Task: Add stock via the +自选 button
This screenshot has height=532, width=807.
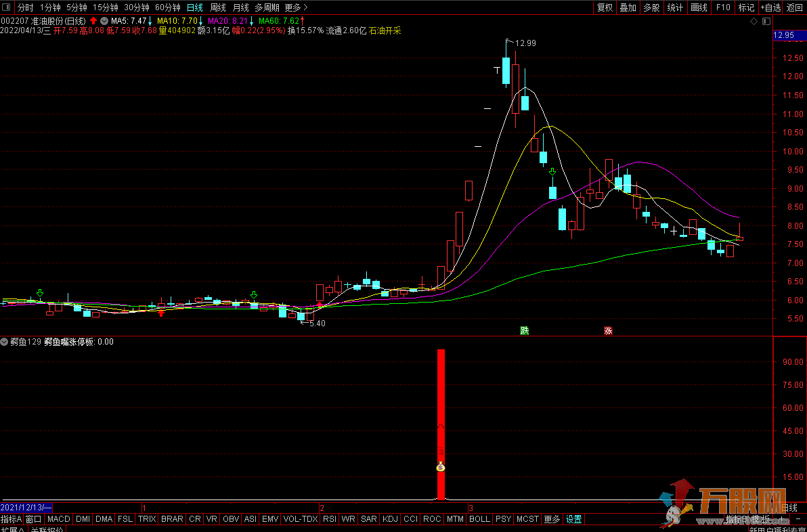Action: point(770,7)
